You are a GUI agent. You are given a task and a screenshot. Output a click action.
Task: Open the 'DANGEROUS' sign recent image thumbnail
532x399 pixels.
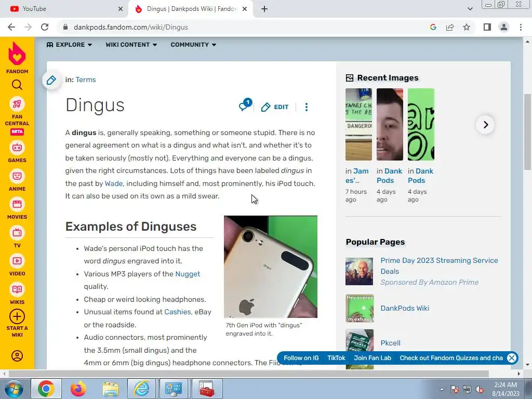[358, 124]
